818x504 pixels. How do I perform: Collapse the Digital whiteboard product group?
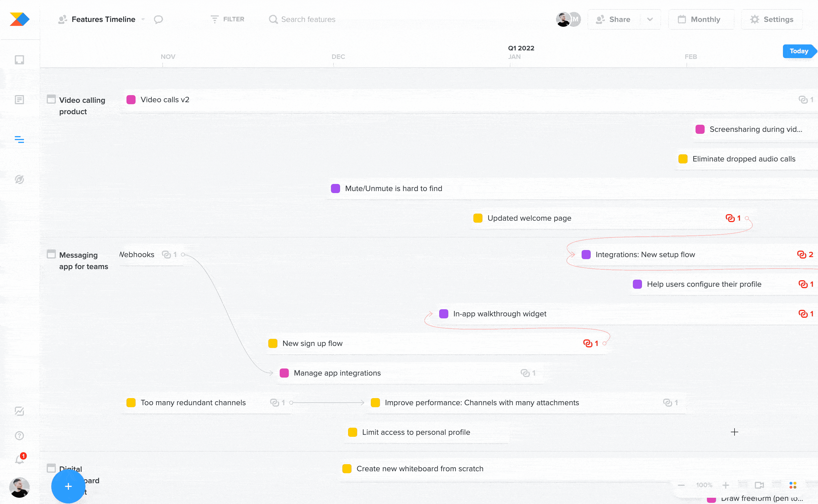pos(51,468)
